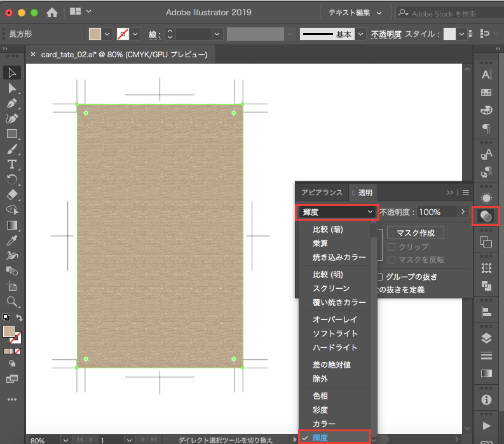Select the Pen tool
The width and height of the screenshot is (504, 444).
(11, 104)
